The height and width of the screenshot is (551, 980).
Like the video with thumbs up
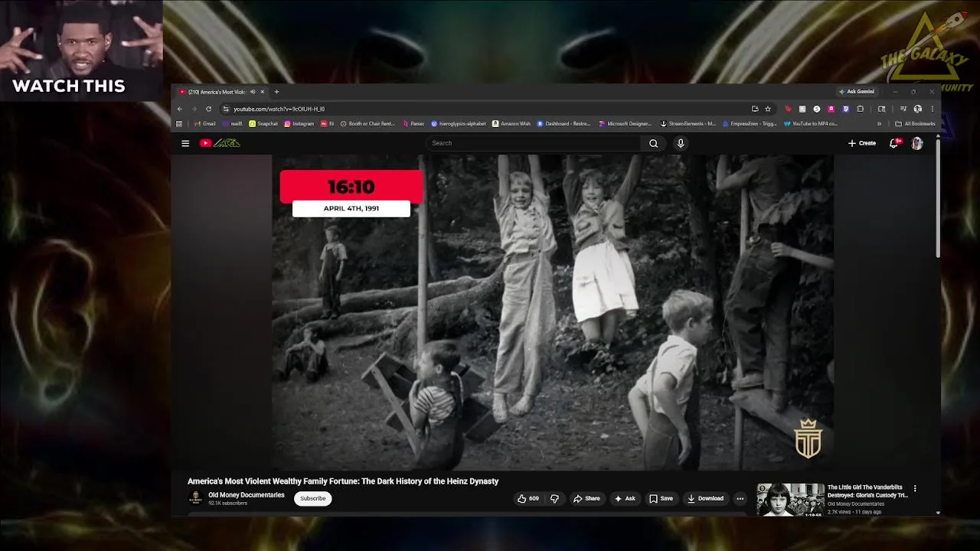(x=528, y=498)
